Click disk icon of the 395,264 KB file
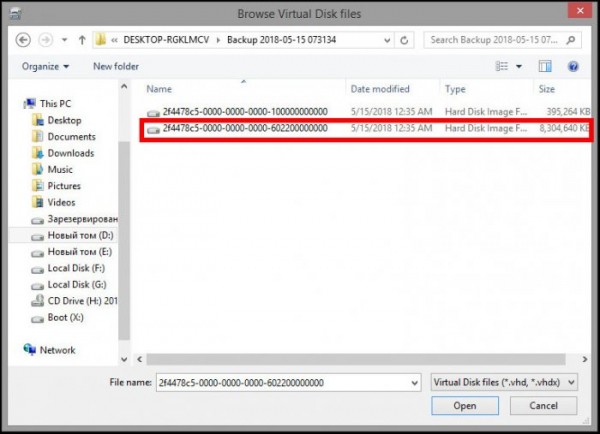Screen dimensions: 600x434 [153, 113]
